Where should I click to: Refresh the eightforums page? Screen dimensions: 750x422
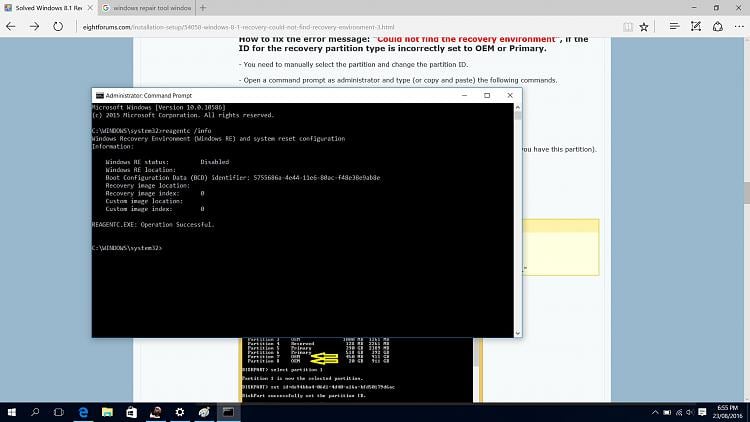coord(56,26)
